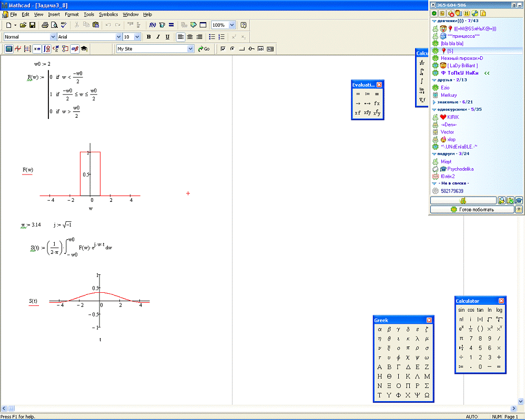Viewport: 525px width, 420px height.
Task: Open the Graph toolbar palette
Action: pos(18,49)
